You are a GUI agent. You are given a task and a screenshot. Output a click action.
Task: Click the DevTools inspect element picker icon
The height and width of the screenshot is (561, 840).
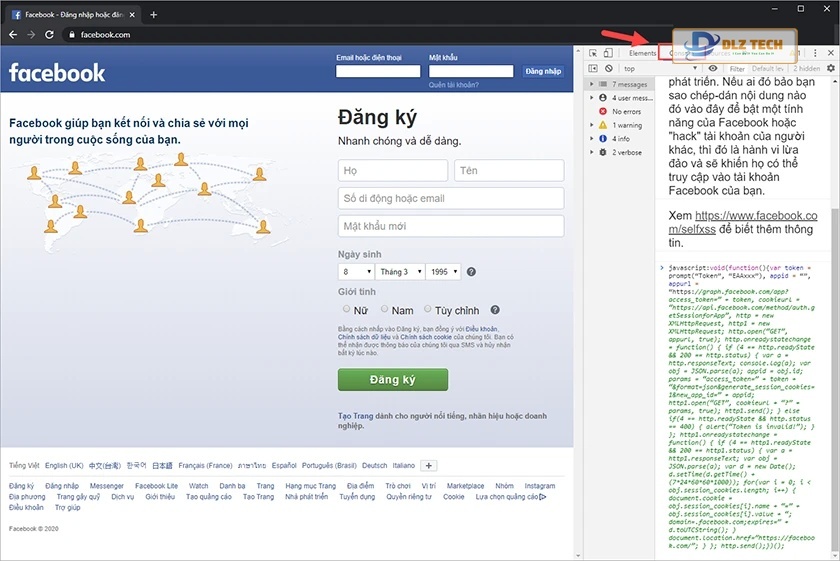coord(593,52)
